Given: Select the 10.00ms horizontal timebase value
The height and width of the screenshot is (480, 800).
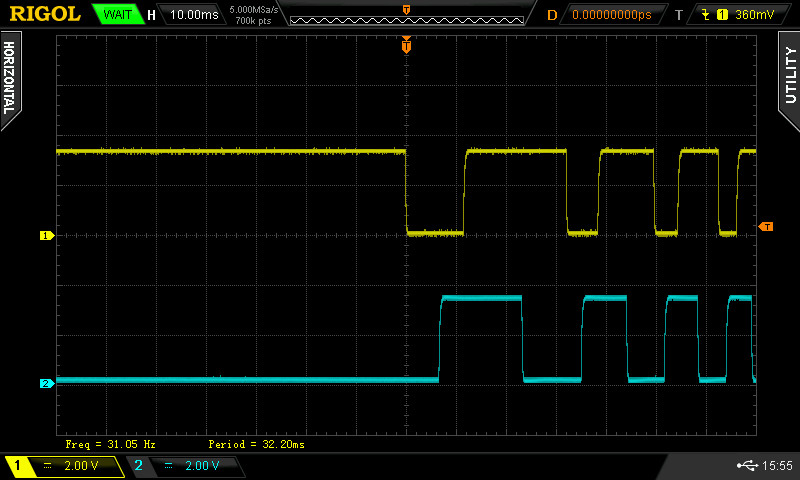Looking at the screenshot, I should [193, 15].
